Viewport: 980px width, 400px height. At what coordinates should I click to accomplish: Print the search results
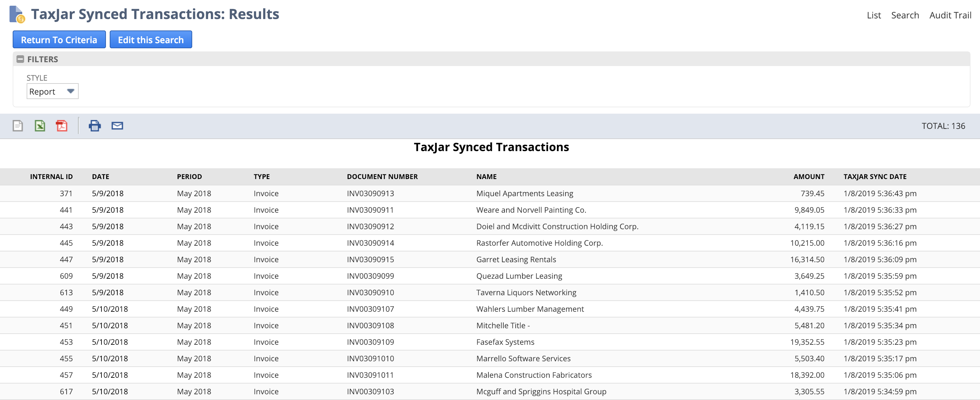tap(95, 126)
